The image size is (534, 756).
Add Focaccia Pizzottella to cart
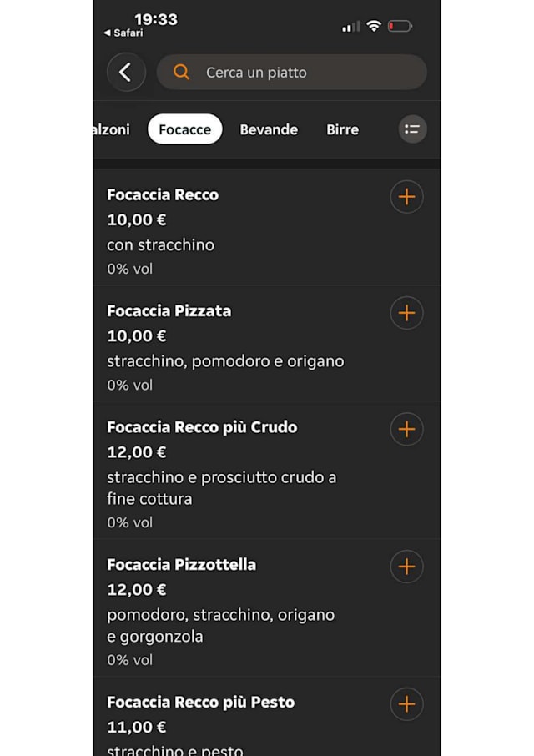406,567
